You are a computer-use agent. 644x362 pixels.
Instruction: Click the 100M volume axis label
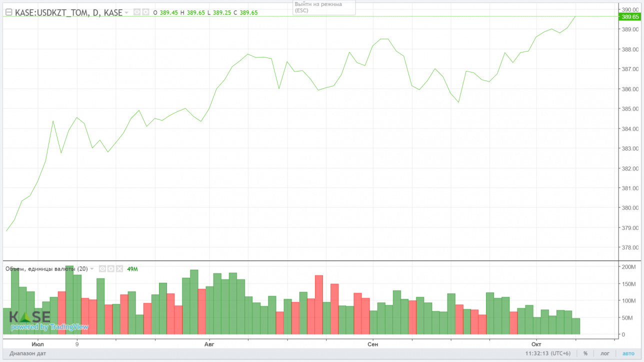coord(629,300)
